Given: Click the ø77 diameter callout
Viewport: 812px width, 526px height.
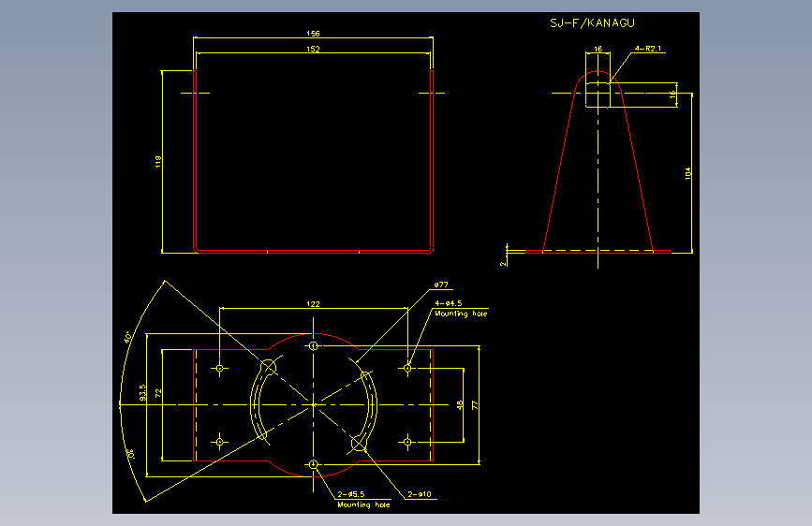Looking at the screenshot, I should pos(441,285).
